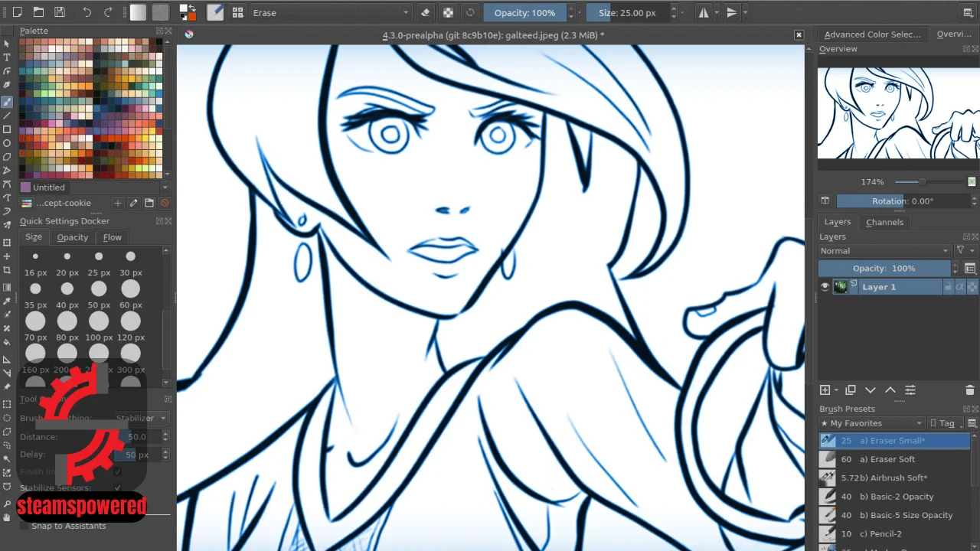980x551 pixels.
Task: Open the layer filter funnel dropdown
Action: [x=965, y=250]
